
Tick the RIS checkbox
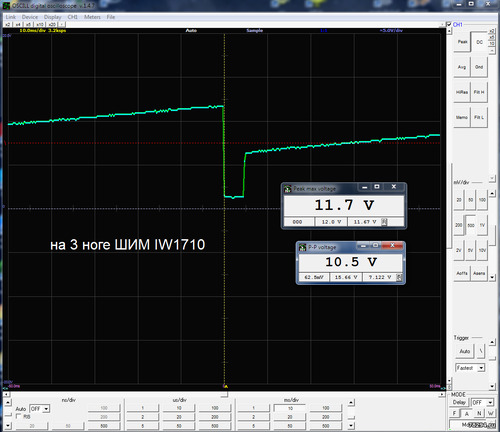tap(19, 416)
